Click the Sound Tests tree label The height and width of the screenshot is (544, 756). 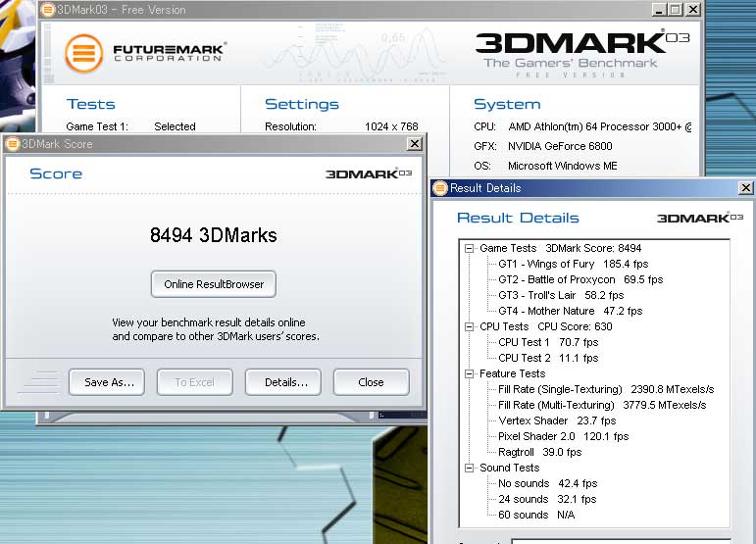click(509, 468)
